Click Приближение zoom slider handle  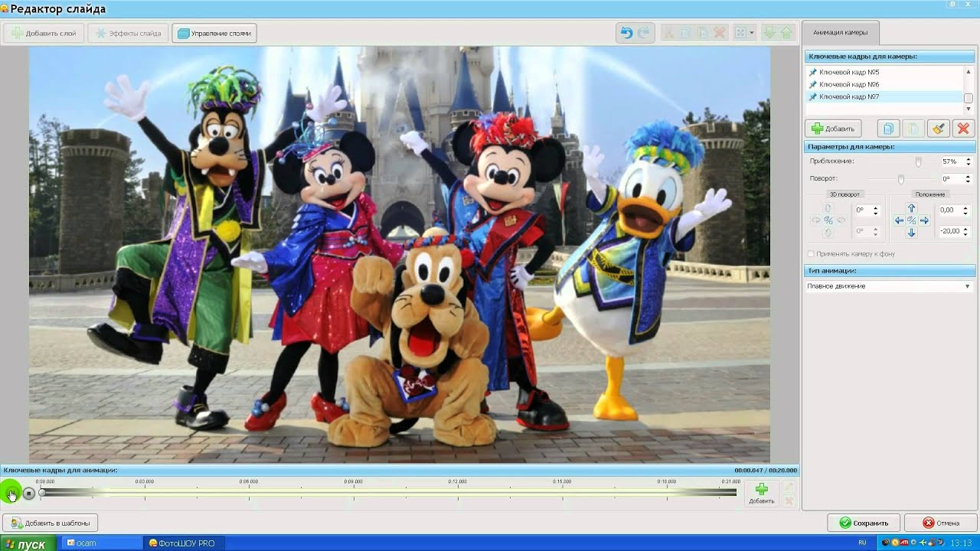(918, 162)
